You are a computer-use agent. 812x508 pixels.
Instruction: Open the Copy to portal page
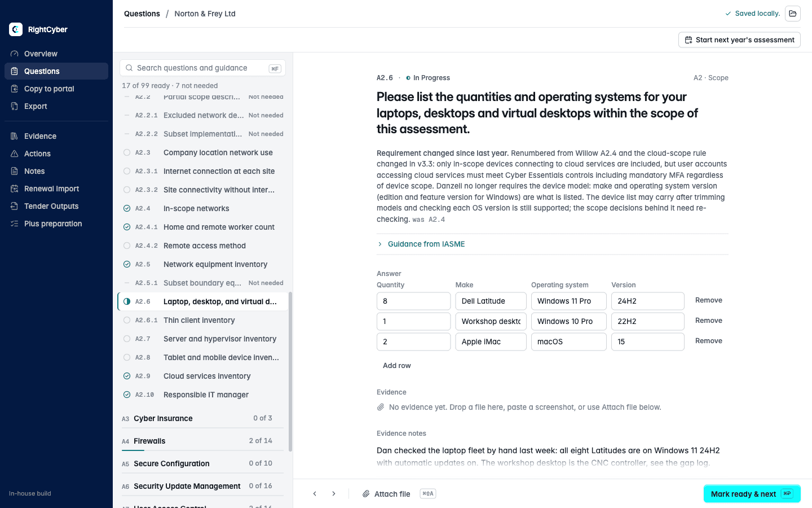point(56,89)
